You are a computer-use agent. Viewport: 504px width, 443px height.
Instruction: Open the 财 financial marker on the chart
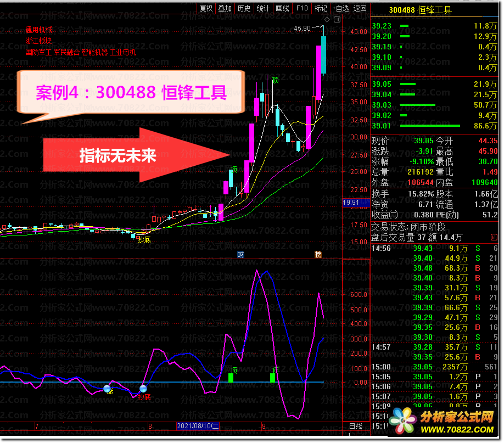click(240, 255)
